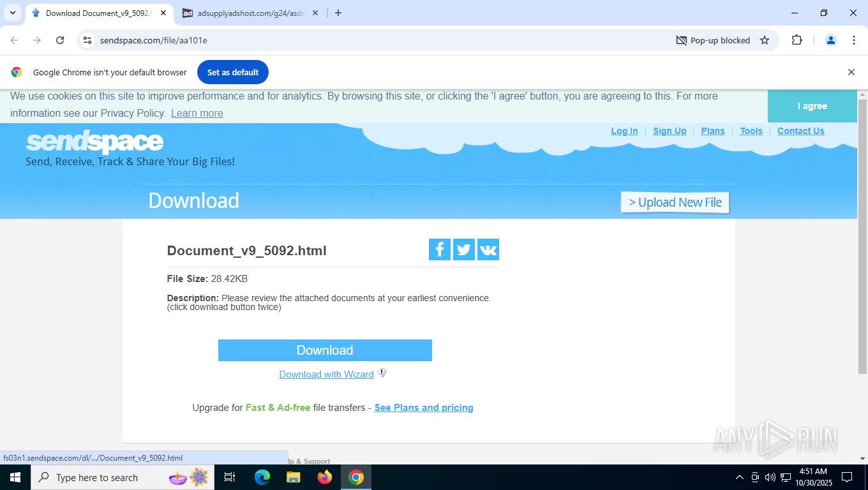868x490 pixels.
Task: Share the file on Facebook
Action: tap(440, 249)
